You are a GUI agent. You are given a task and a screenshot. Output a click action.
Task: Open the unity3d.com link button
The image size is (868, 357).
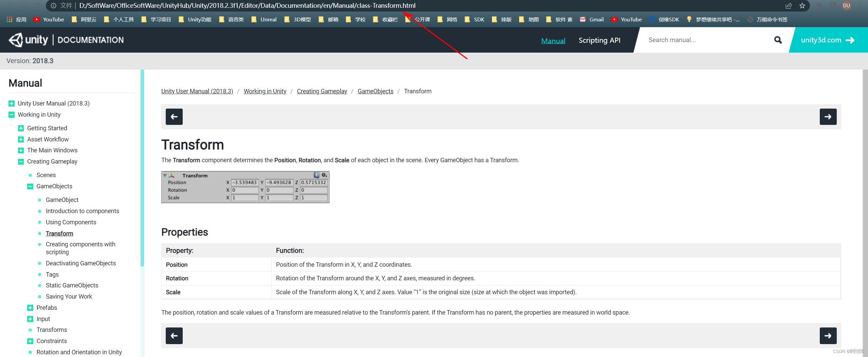tap(828, 40)
